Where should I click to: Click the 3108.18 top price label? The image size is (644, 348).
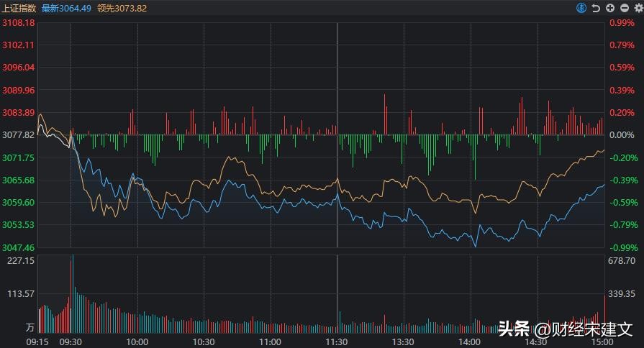[19, 23]
